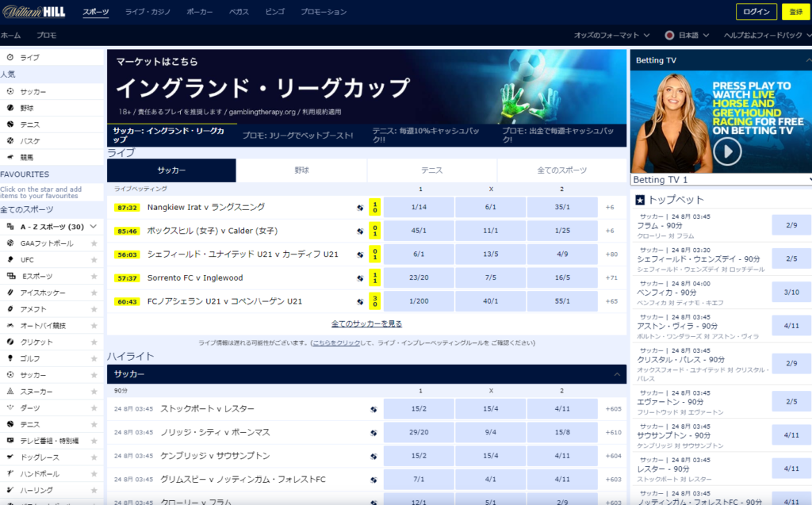Click the アメフト football icon
This screenshot has height=505, width=812.
(x=10, y=308)
